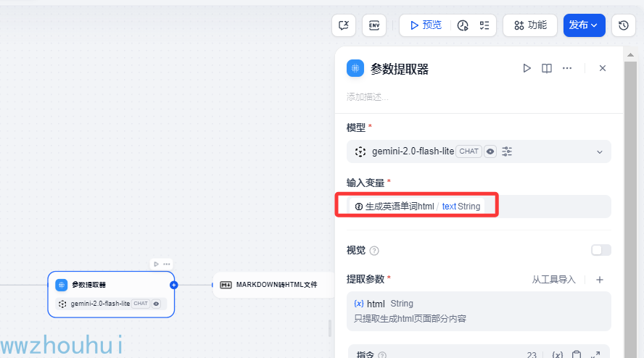Select the MARKDOWN转HTML文件 node

click(x=273, y=285)
